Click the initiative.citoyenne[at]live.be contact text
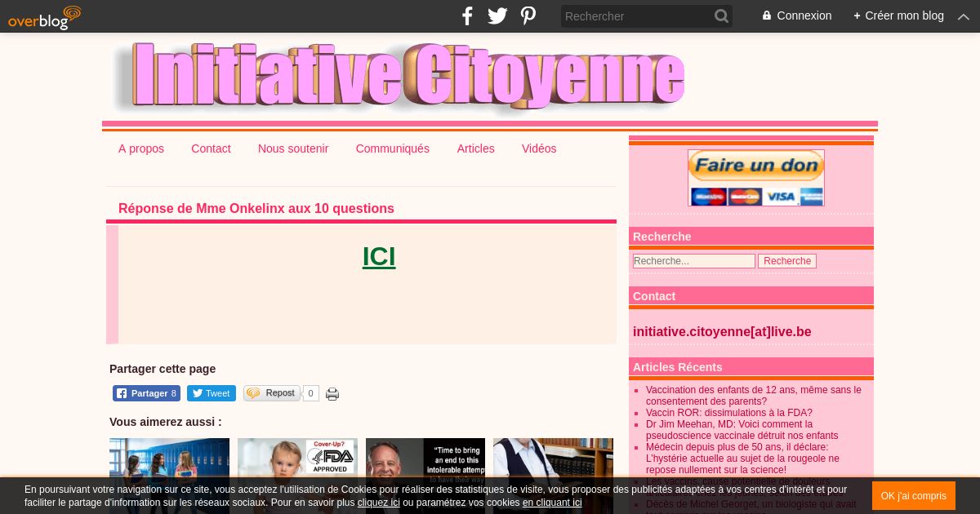The width and height of the screenshot is (980, 514). [722, 332]
